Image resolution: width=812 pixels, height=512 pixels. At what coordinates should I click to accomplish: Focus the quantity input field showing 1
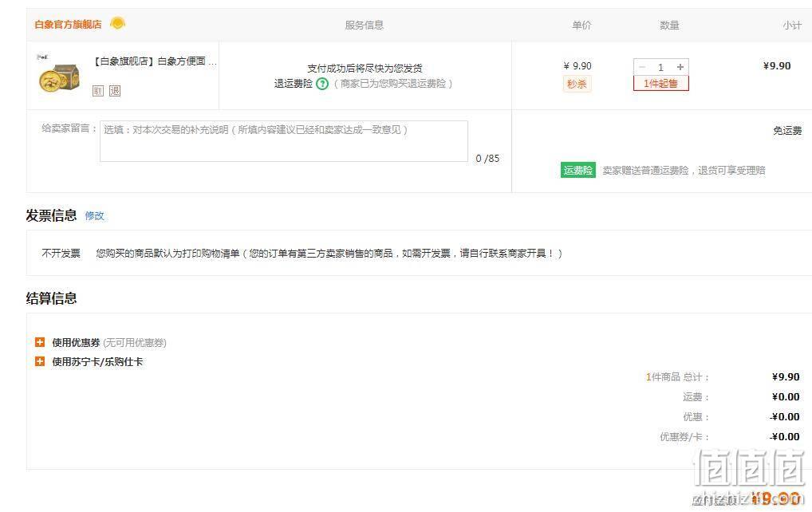pyautogui.click(x=660, y=67)
